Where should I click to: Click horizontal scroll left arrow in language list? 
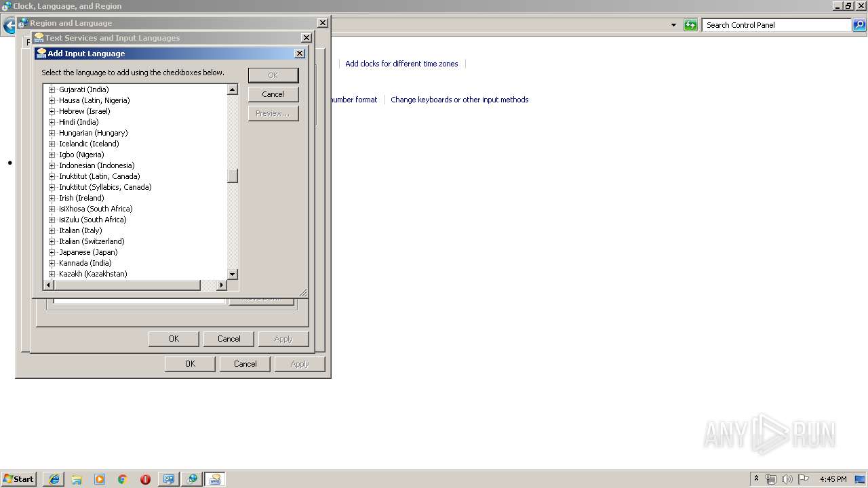coord(48,285)
